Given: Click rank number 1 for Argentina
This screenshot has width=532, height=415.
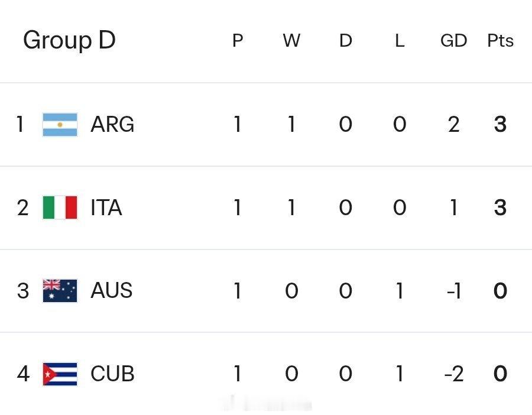Looking at the screenshot, I should [x=20, y=125].
